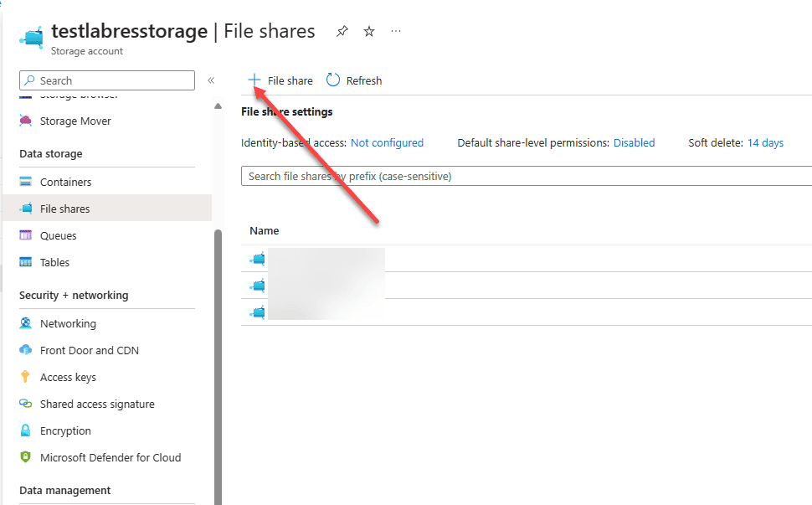The height and width of the screenshot is (505, 812).
Task: Open Microsoft Defender for Cloud
Action: 110,458
